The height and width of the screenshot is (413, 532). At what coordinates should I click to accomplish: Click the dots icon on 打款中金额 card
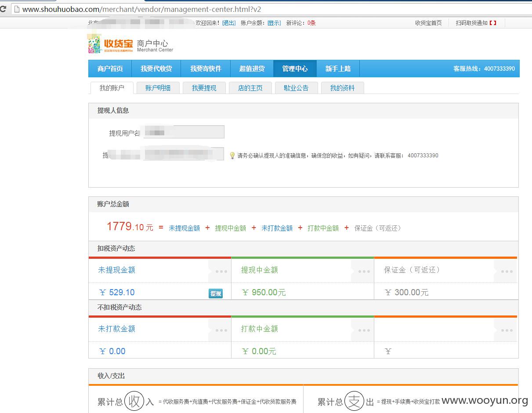[x=364, y=330]
